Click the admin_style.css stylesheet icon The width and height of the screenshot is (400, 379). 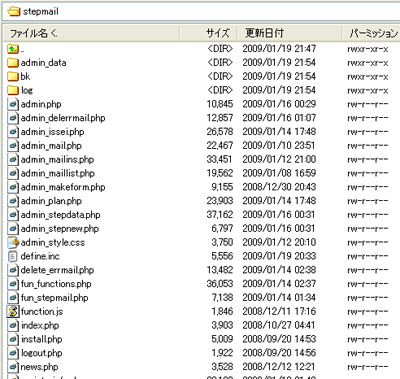click(13, 243)
